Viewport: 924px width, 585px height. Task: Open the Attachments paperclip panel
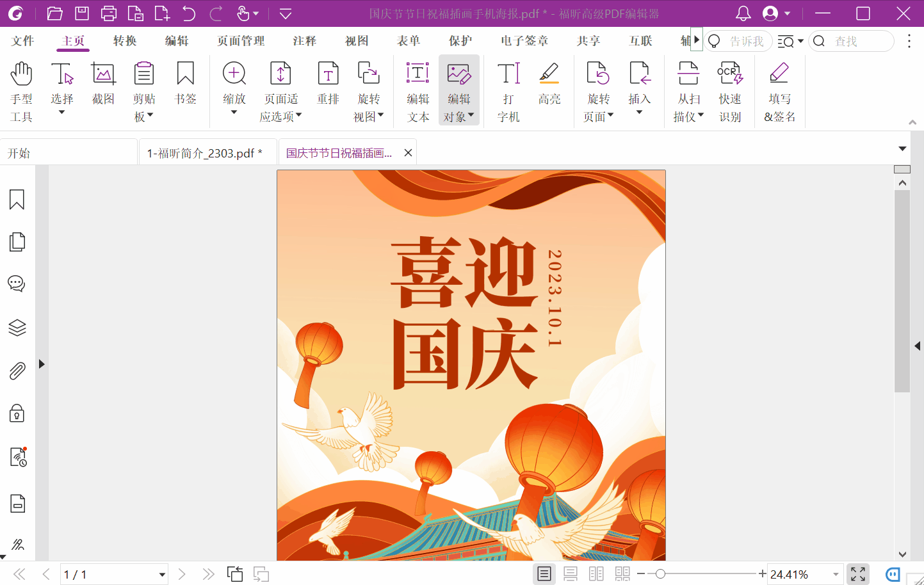[17, 371]
